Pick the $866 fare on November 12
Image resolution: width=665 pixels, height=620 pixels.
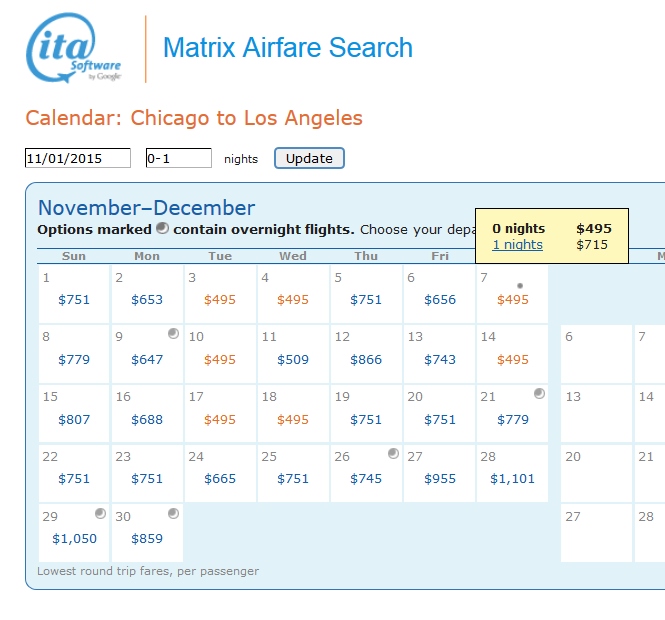(366, 359)
